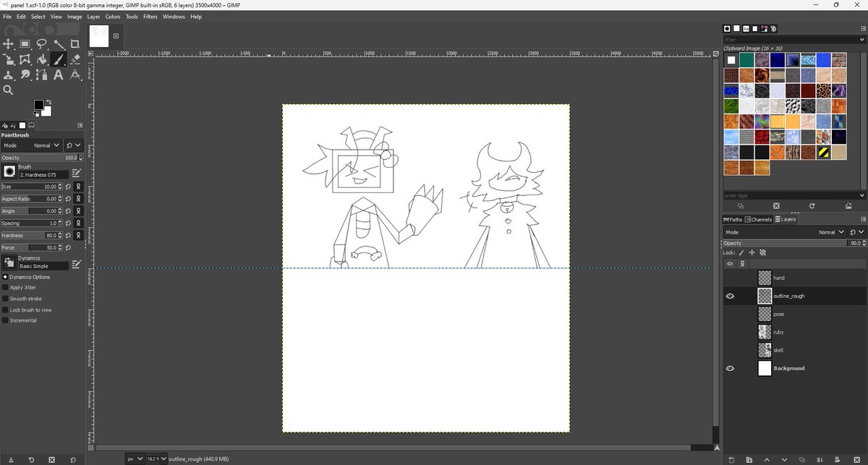This screenshot has height=465, width=868.
Task: Raise the selected layer one step
Action: (x=767, y=459)
